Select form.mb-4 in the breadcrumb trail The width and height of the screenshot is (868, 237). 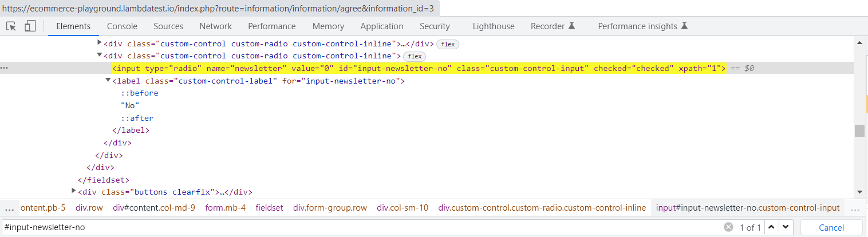pos(225,208)
